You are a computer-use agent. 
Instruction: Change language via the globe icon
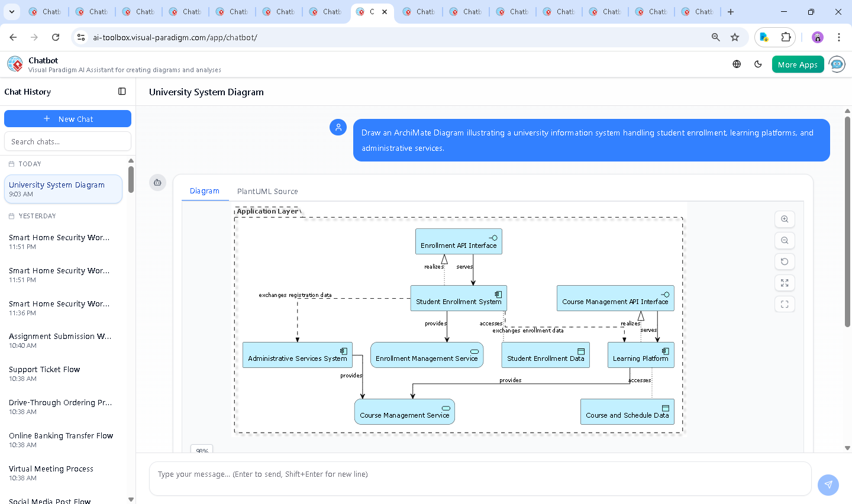tap(736, 64)
